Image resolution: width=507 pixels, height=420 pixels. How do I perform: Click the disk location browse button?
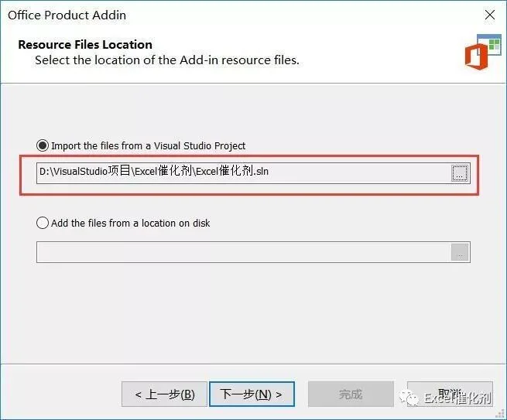point(460,252)
